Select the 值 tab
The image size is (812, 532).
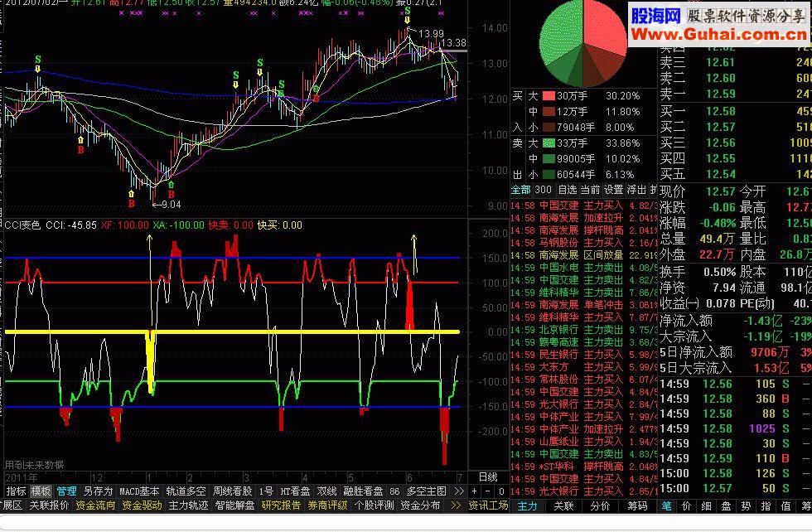(x=785, y=506)
